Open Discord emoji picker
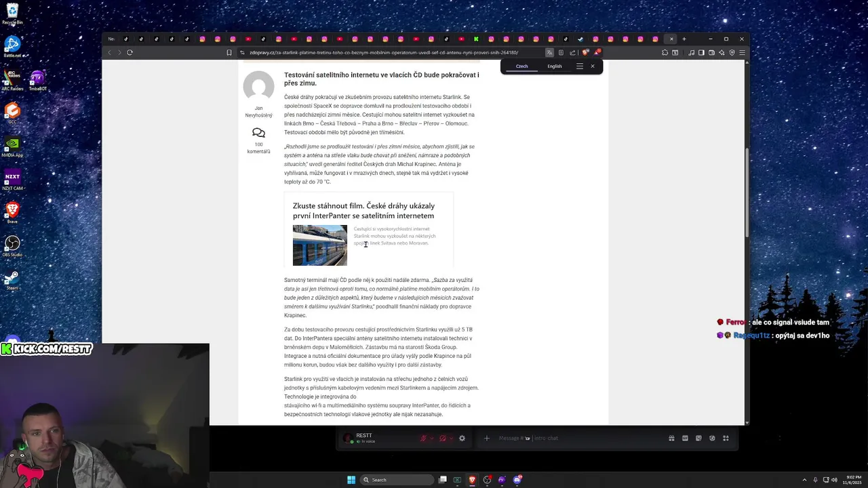Screen dimensions: 868x488 pyautogui.click(x=712, y=439)
